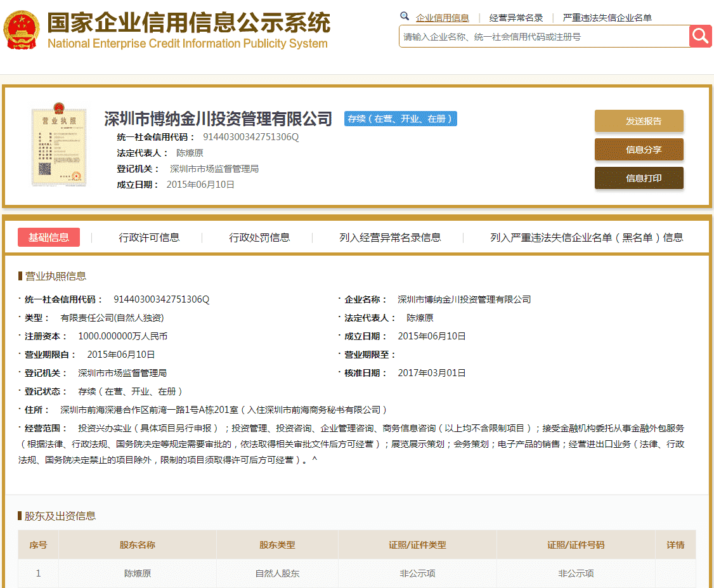The height and width of the screenshot is (588, 714).
Task: Click the 证照/证件类型 column header
Action: (x=417, y=545)
